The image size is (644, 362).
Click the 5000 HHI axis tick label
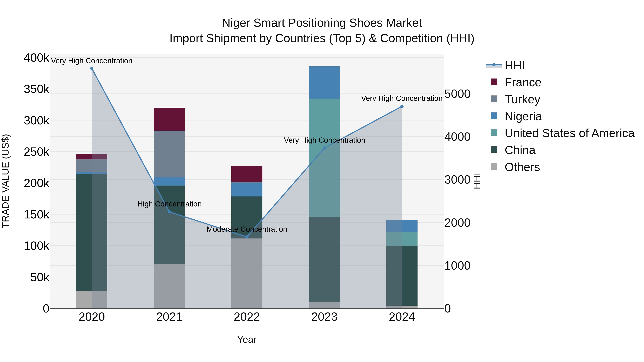(457, 94)
